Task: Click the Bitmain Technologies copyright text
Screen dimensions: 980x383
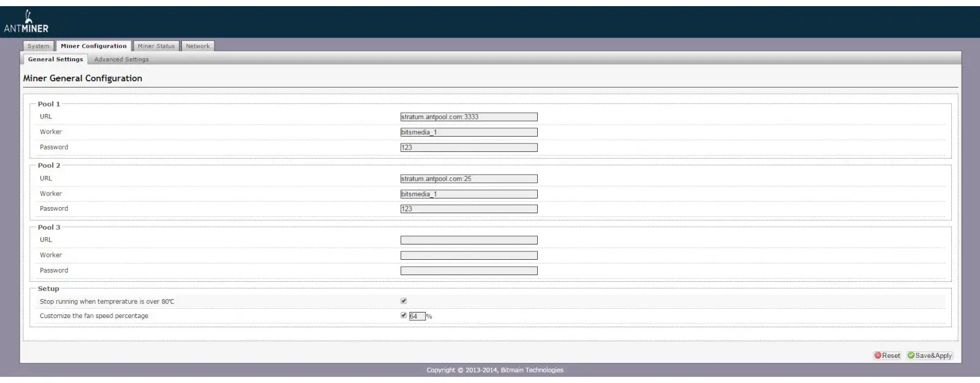Action: coord(495,370)
